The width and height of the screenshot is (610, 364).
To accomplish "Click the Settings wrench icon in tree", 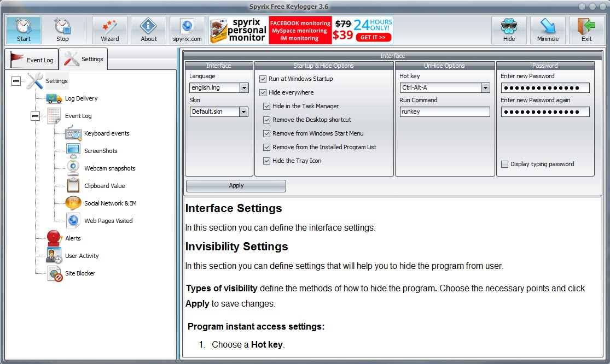I will 34,81.
